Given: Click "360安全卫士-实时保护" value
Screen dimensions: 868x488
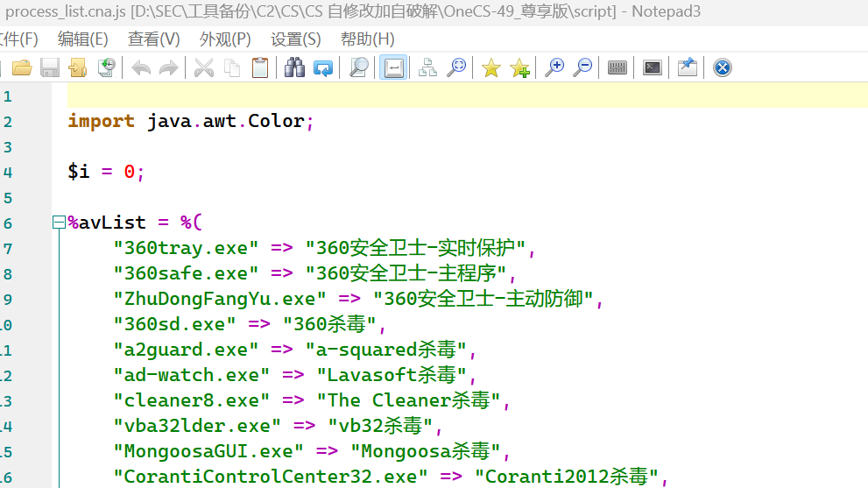Looking at the screenshot, I should pyautogui.click(x=416, y=248).
